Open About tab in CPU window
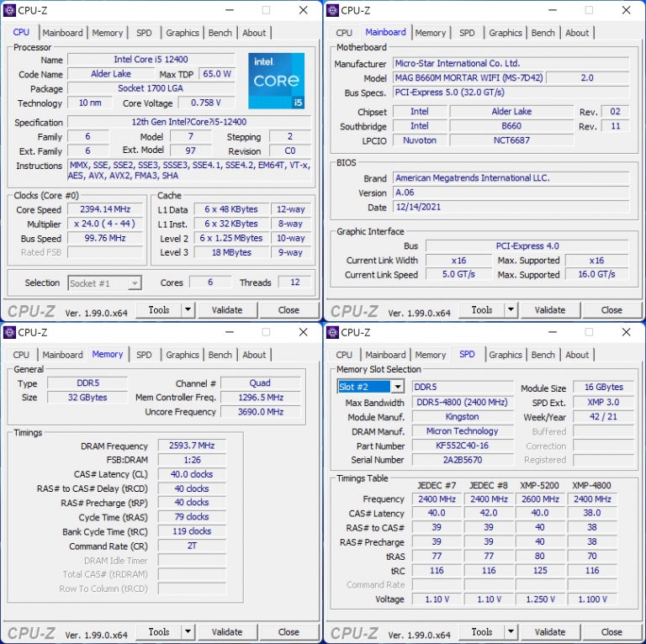The width and height of the screenshot is (646, 644). 254,33
